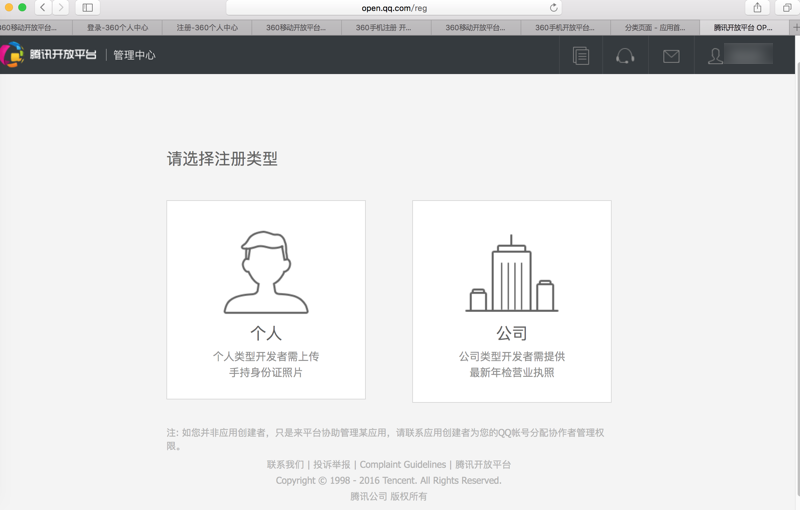Open the documents icon in header
800x510 pixels.
click(581, 56)
